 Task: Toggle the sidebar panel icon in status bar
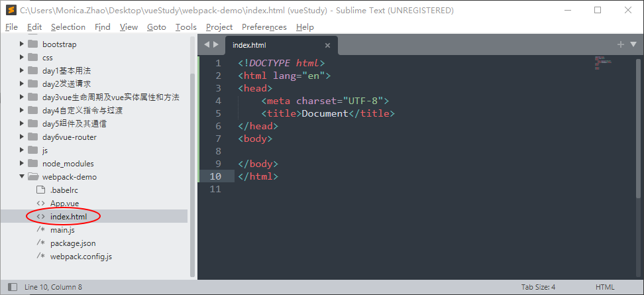pos(13,287)
